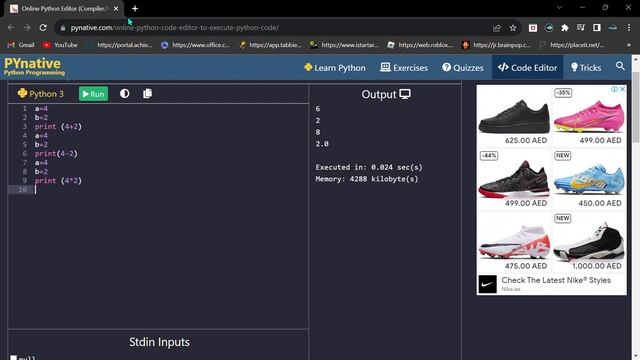Open the portal.achie... bookmark

(120, 45)
